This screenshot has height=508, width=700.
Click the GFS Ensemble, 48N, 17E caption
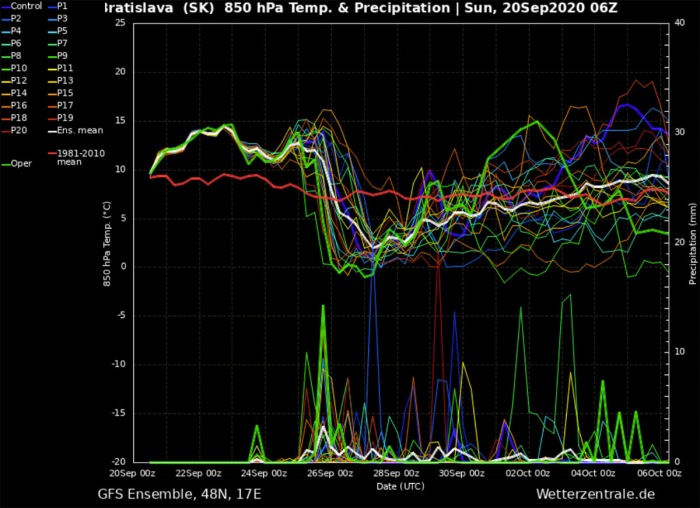[x=179, y=495]
